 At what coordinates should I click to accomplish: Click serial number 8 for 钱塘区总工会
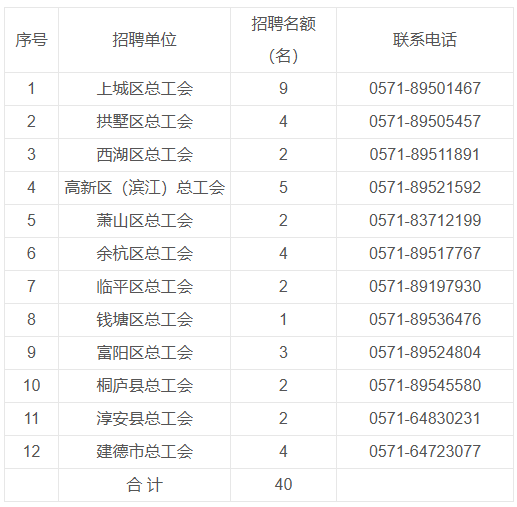tap(31, 319)
